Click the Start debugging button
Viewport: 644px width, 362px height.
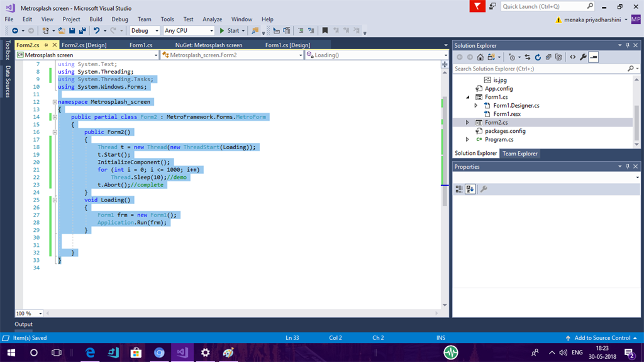pyautogui.click(x=229, y=30)
